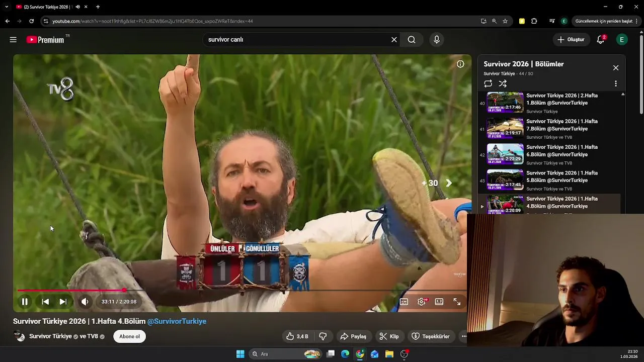Open playlist options three-dot menu

[x=616, y=83]
